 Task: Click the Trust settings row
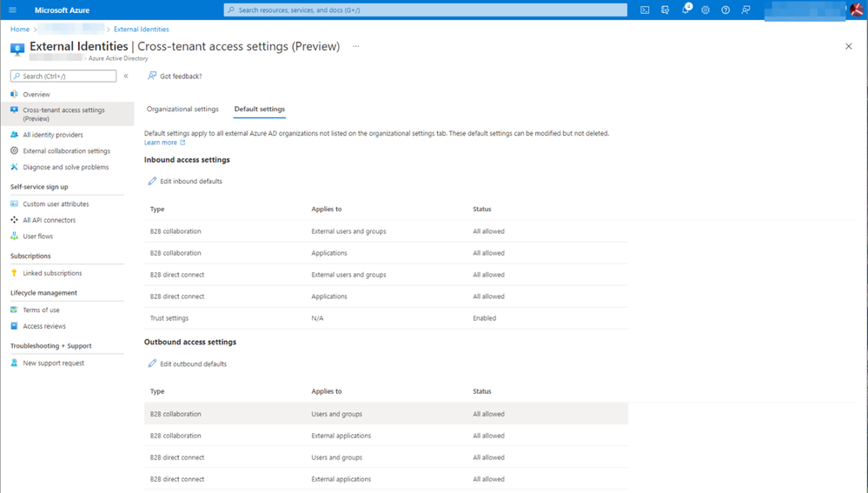point(386,318)
